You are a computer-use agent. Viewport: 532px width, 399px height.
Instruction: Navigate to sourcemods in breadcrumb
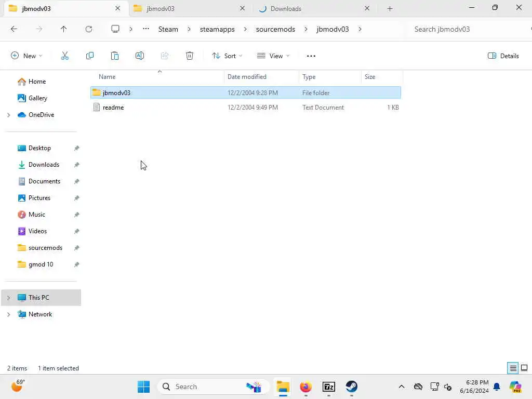click(x=275, y=29)
